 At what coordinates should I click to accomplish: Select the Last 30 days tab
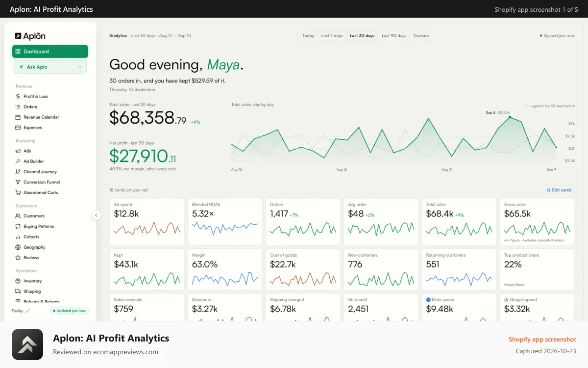[x=362, y=36]
